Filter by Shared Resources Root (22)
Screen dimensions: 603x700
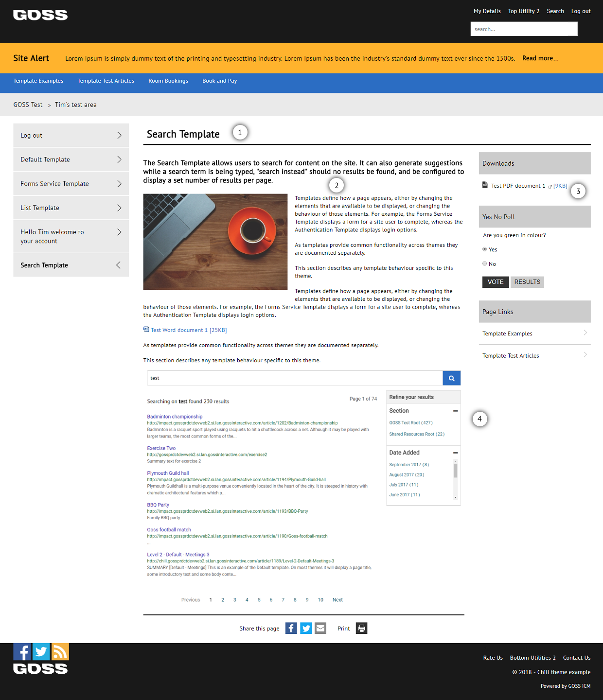pyautogui.click(x=417, y=434)
